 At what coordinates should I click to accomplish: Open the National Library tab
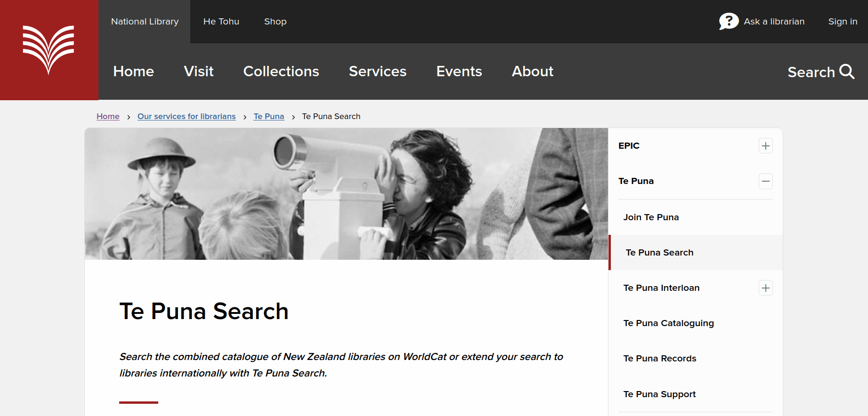point(145,22)
